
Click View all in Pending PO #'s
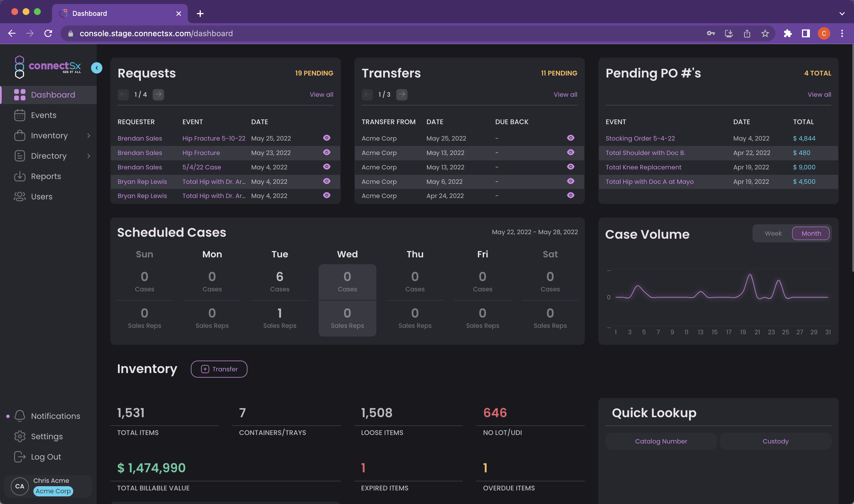click(819, 94)
